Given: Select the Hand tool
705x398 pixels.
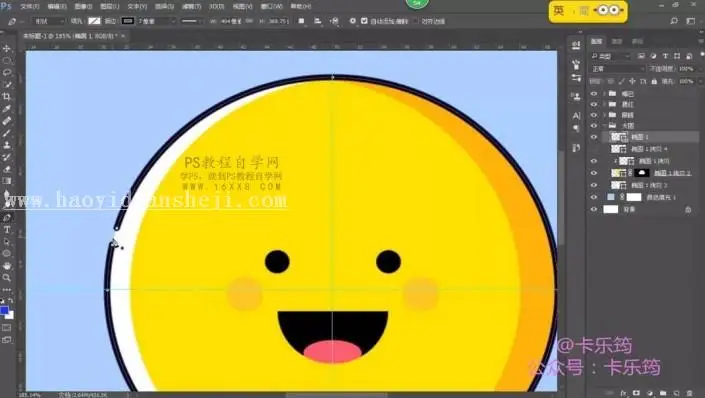Looking at the screenshot, I should 7,266.
